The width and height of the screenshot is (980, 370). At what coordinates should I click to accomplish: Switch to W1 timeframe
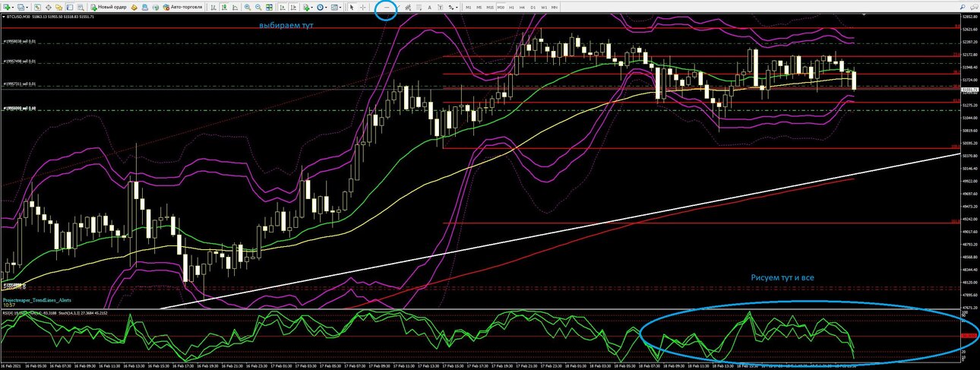click(544, 7)
